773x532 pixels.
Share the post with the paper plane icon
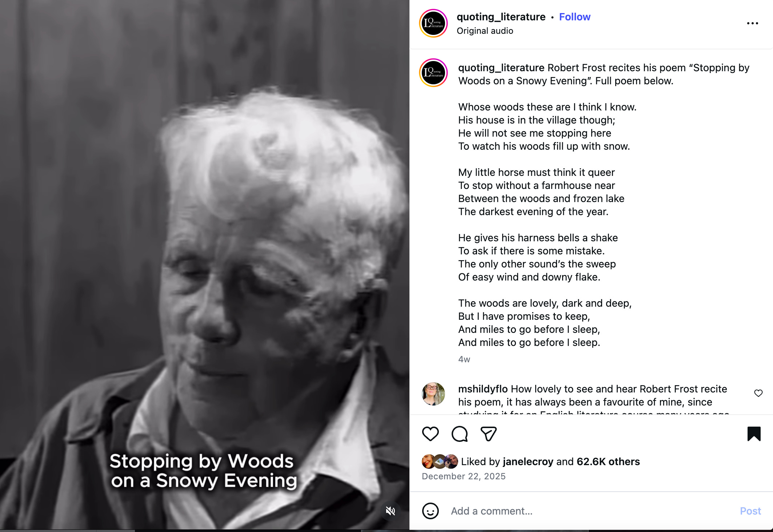[x=488, y=434]
